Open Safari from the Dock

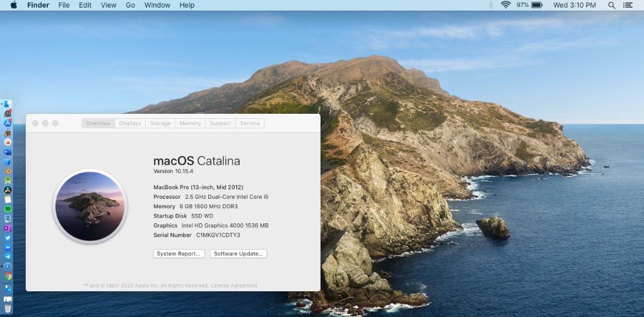8,267
